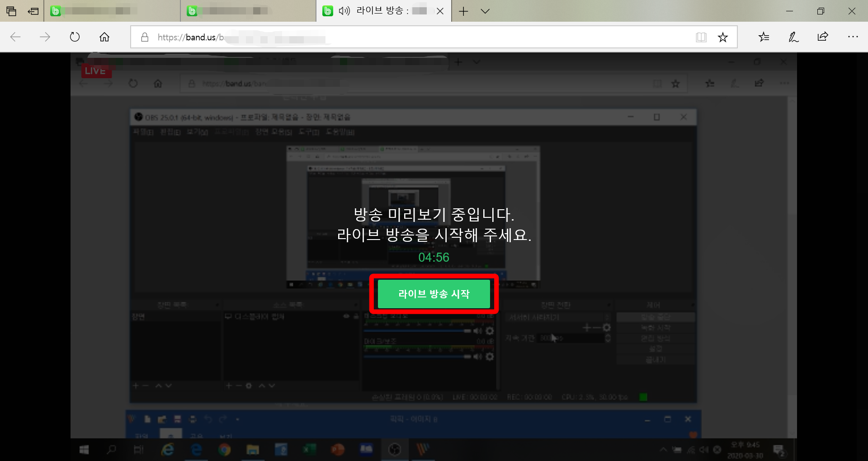Open reading view
The height and width of the screenshot is (461, 868).
click(701, 37)
